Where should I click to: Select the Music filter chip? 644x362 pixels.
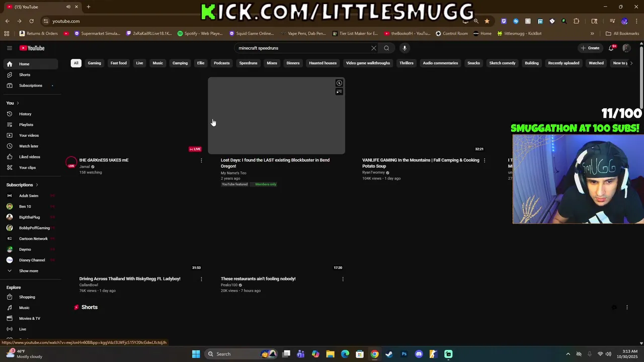pos(158,63)
